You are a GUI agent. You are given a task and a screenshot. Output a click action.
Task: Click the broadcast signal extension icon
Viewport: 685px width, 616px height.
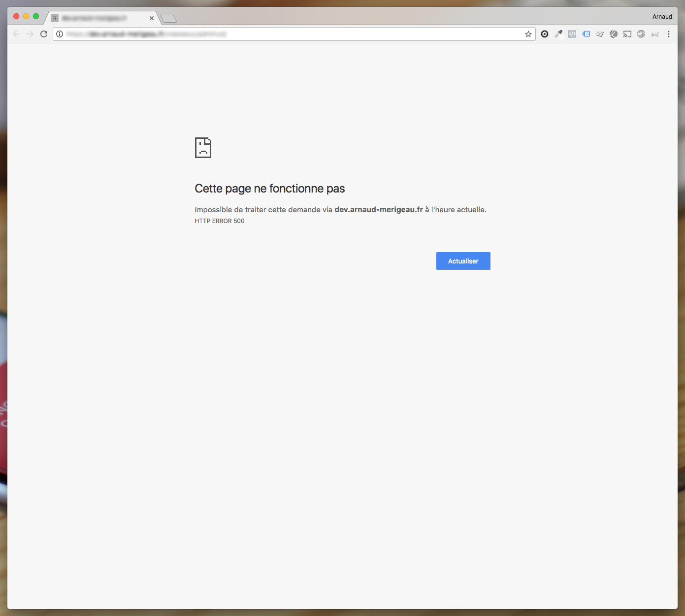(x=655, y=34)
